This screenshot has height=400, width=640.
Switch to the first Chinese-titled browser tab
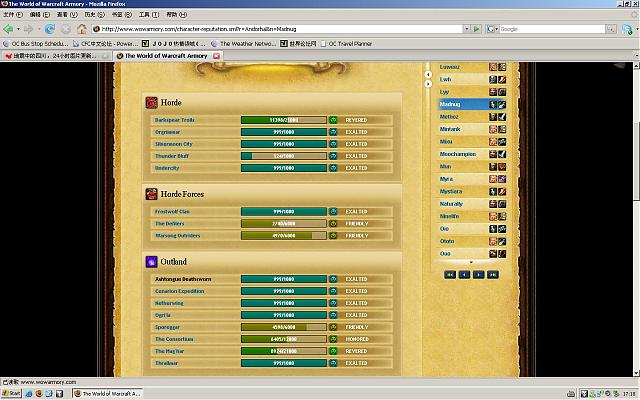point(56,56)
